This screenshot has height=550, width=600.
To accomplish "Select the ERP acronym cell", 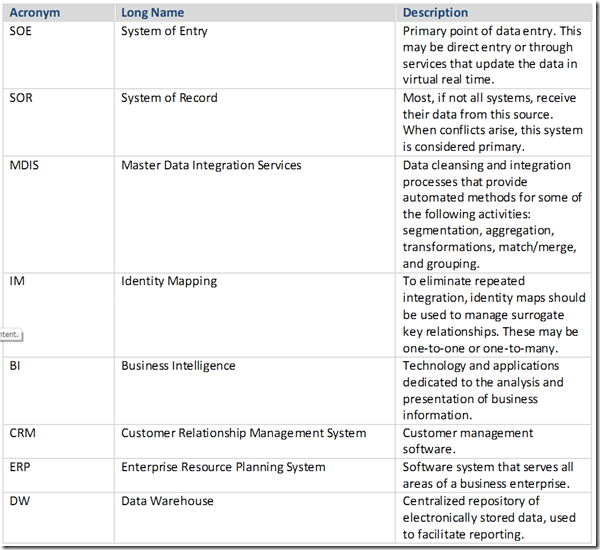I will pos(21,467).
